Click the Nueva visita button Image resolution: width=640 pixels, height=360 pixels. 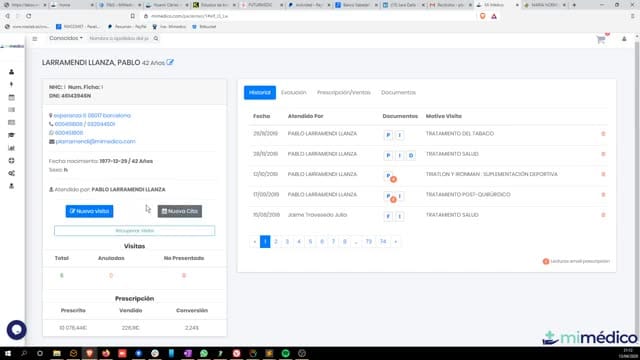pyautogui.click(x=89, y=211)
